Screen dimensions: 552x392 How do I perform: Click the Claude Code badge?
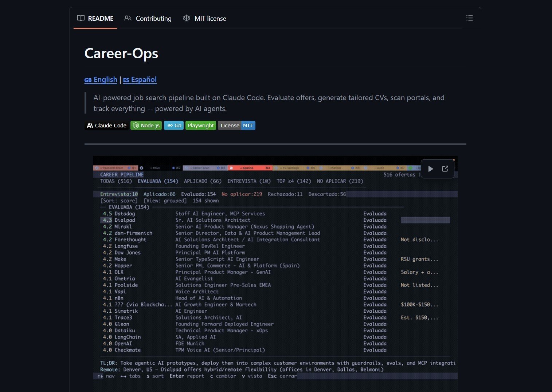click(x=106, y=125)
